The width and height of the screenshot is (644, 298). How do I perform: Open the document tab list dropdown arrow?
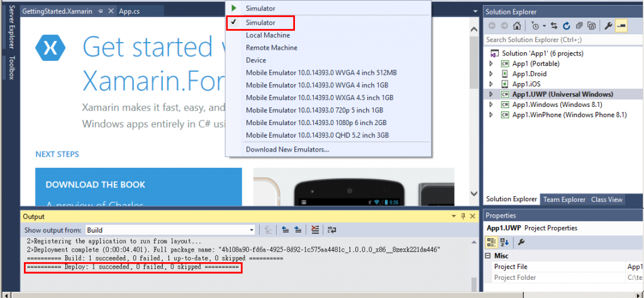click(475, 11)
